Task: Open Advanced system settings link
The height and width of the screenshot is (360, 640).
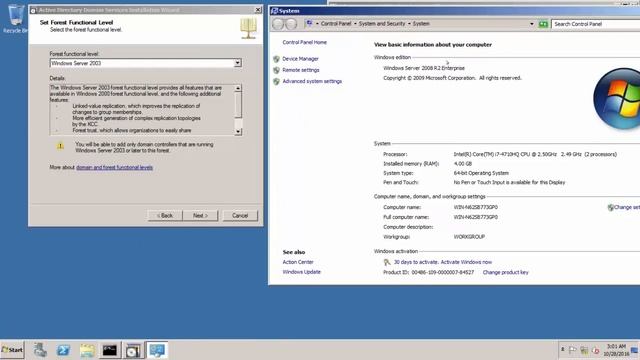Action: pos(312,81)
